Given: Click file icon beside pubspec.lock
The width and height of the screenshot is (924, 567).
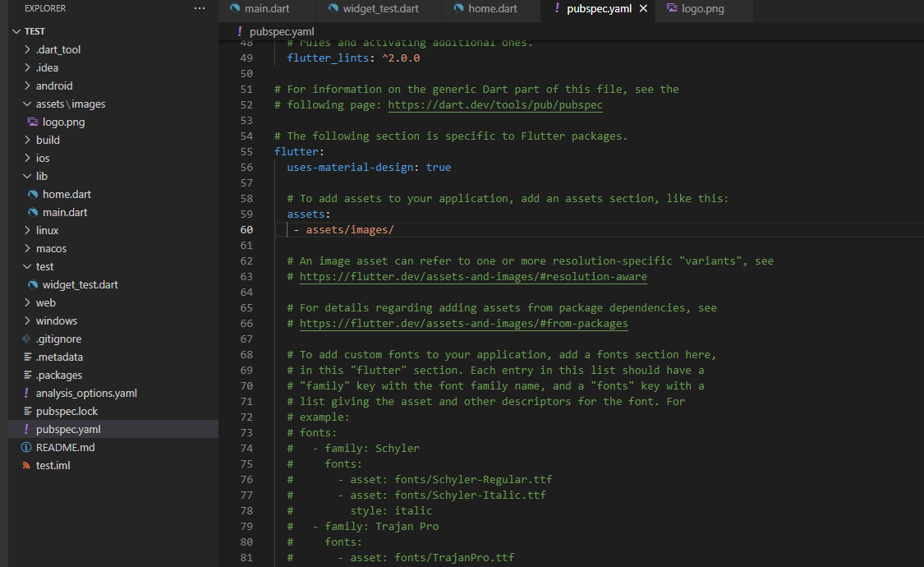Looking at the screenshot, I should pyautogui.click(x=27, y=412).
